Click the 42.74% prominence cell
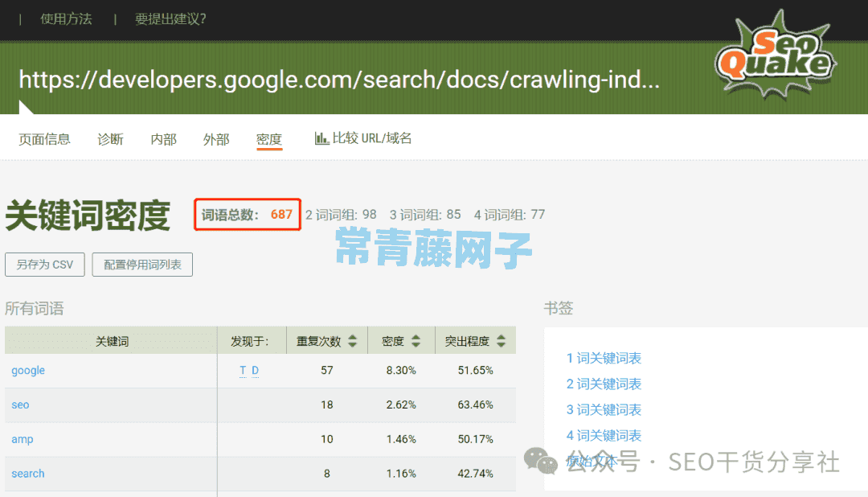Screen dimensions: 868x497 pos(475,473)
